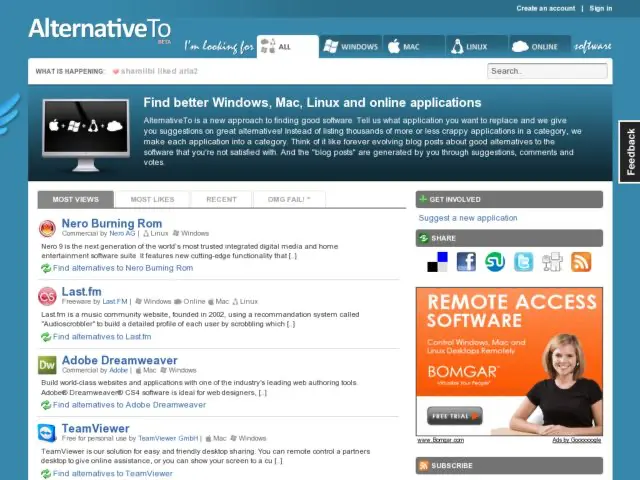Open the www.Bomgar.com link
This screenshot has height=480, width=640.
pyautogui.click(x=440, y=440)
